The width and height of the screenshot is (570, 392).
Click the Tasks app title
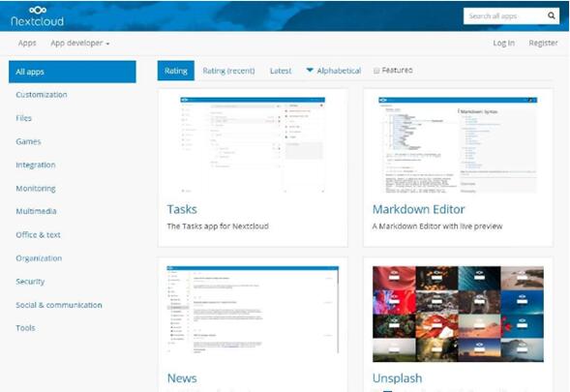(x=182, y=209)
